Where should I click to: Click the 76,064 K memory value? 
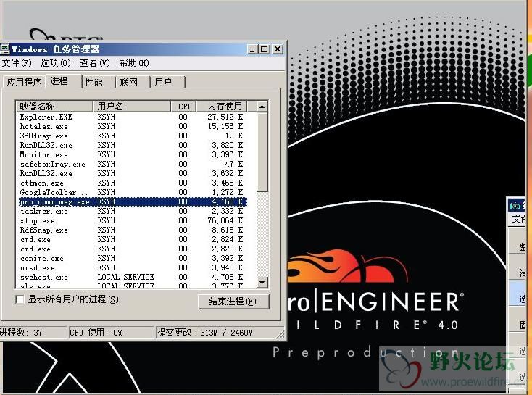click(225, 221)
